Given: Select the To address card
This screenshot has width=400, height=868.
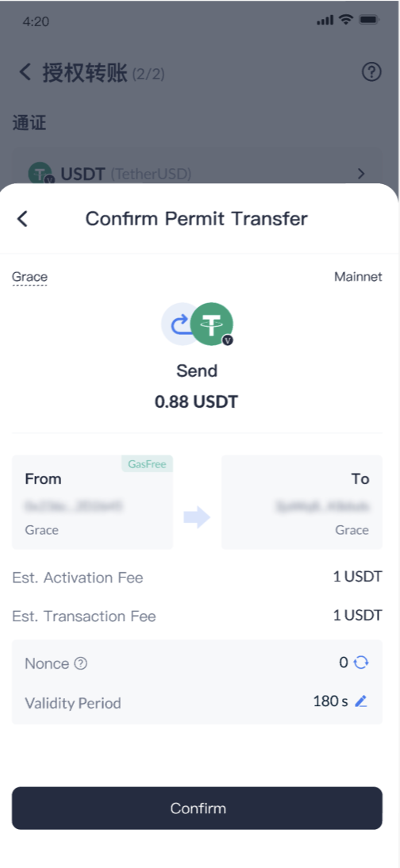Looking at the screenshot, I should pos(302,502).
